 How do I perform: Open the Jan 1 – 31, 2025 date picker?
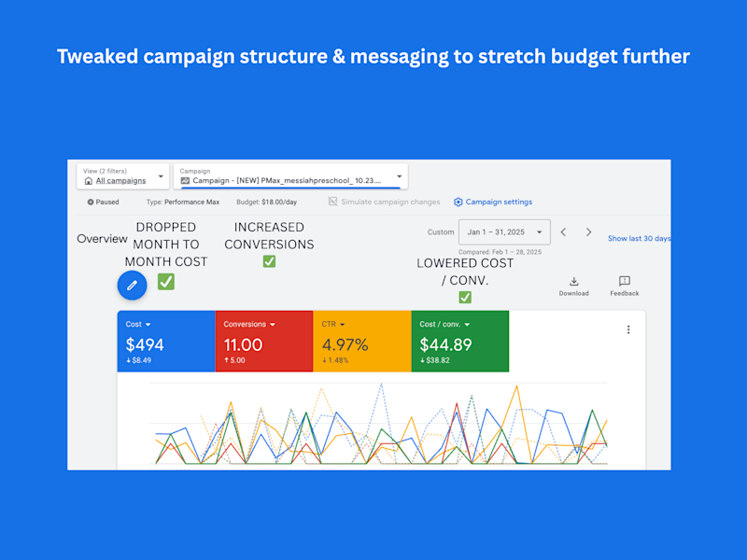504,231
